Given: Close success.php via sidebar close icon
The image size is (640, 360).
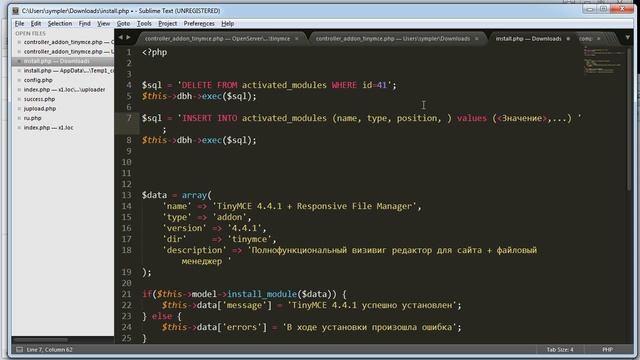Looking at the screenshot, I should pos(19,99).
